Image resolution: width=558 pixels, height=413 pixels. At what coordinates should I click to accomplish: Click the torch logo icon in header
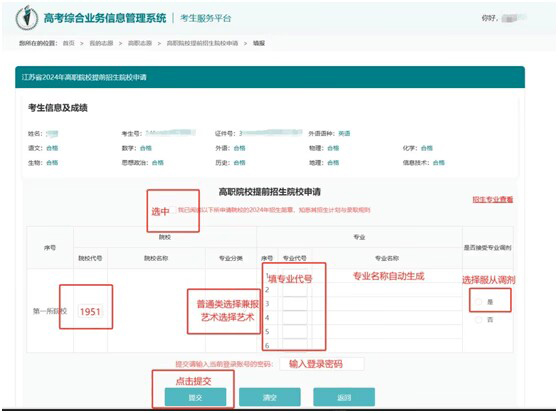(x=27, y=18)
